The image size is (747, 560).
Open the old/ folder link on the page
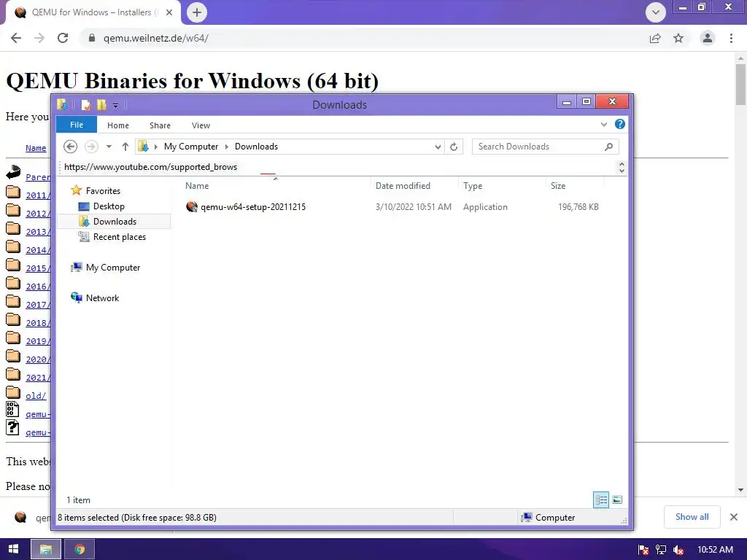click(36, 396)
